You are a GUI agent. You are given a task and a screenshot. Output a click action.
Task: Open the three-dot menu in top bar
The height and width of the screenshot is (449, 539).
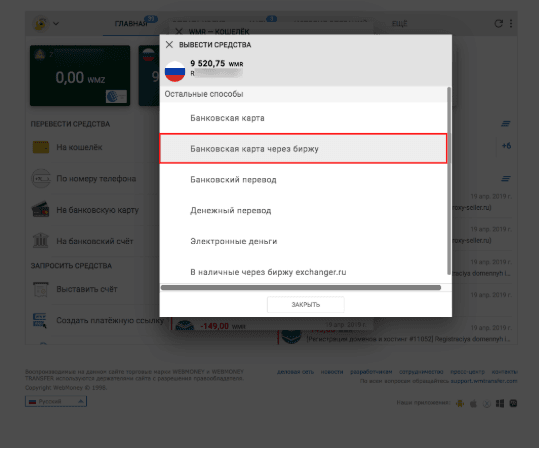pyautogui.click(x=511, y=23)
